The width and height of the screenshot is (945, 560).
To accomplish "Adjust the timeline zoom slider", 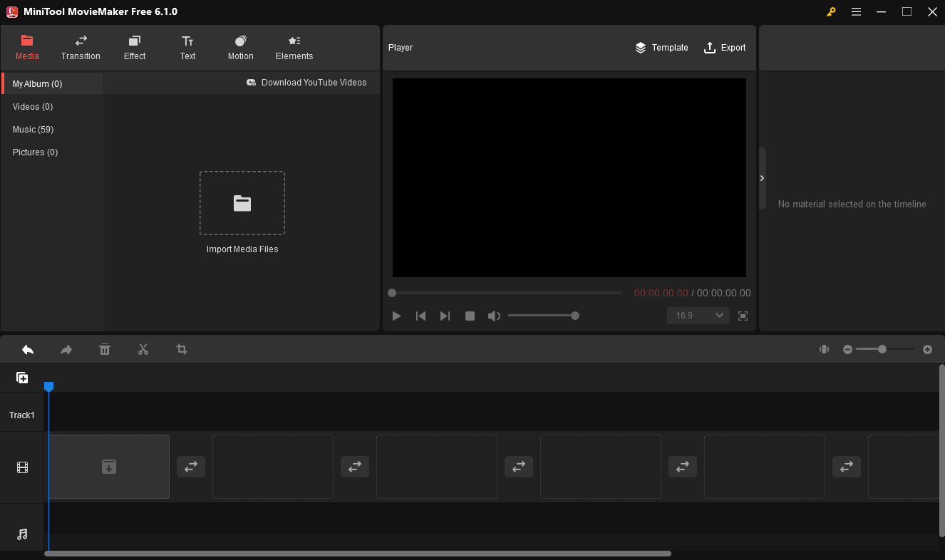I will [886, 349].
